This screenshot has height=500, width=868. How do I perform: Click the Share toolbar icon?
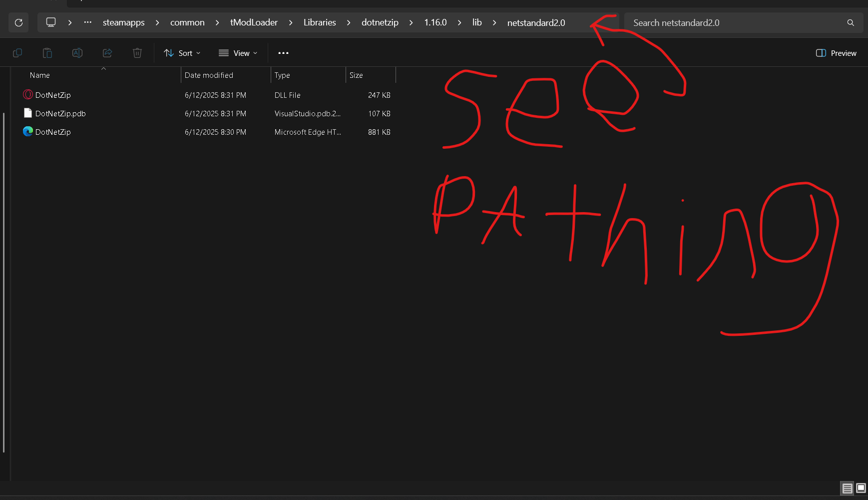(107, 53)
